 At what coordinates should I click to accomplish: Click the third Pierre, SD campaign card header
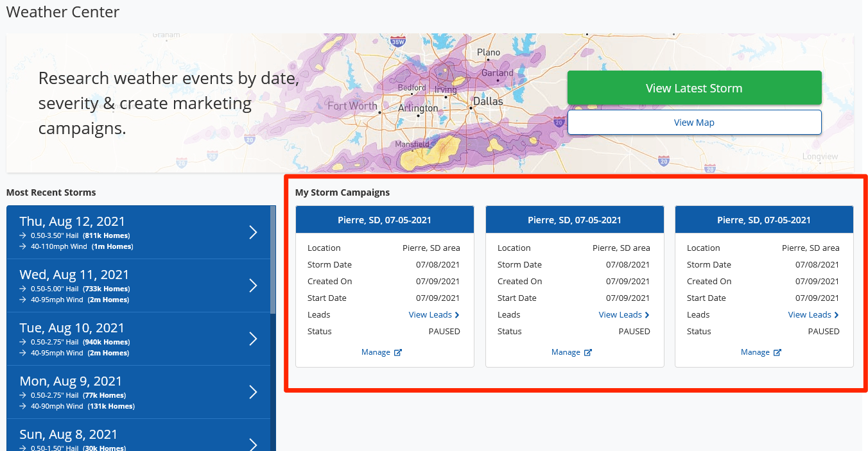pos(764,220)
